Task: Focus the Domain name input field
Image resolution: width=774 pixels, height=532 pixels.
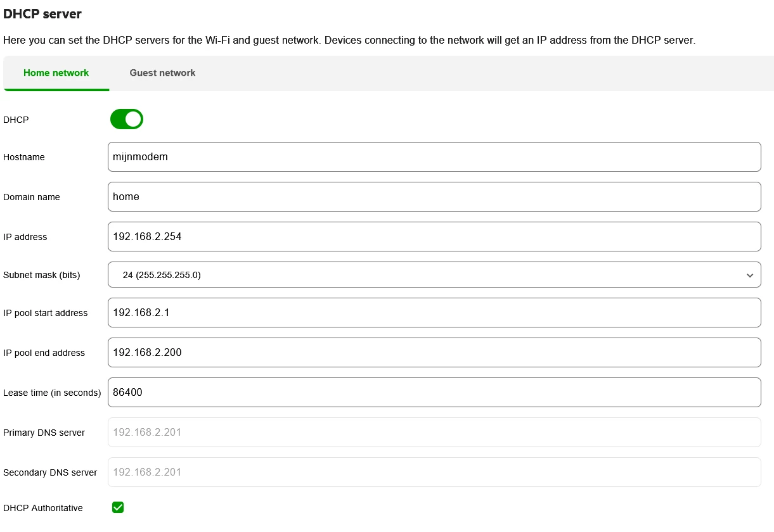Action: point(434,197)
